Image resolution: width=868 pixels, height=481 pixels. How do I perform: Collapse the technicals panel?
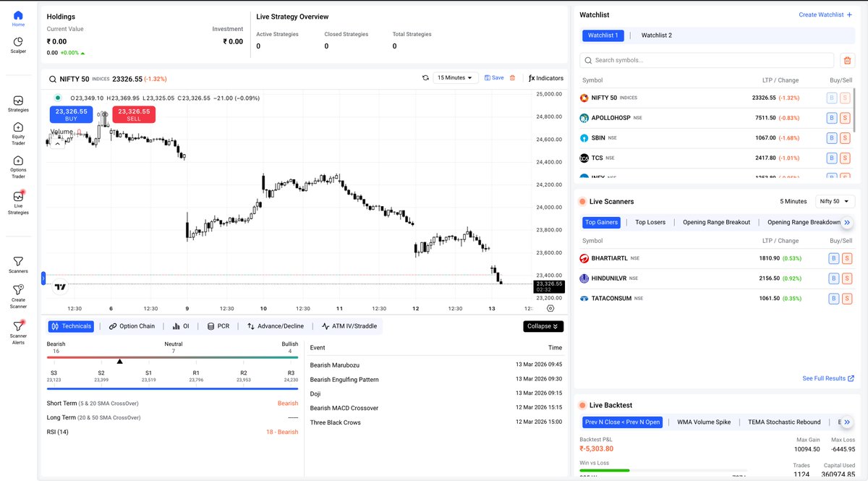click(543, 326)
